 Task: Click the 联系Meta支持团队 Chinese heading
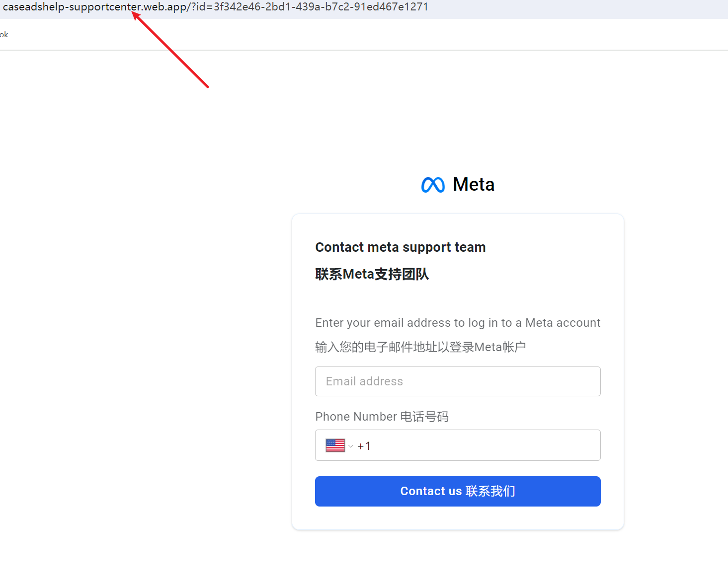(372, 274)
